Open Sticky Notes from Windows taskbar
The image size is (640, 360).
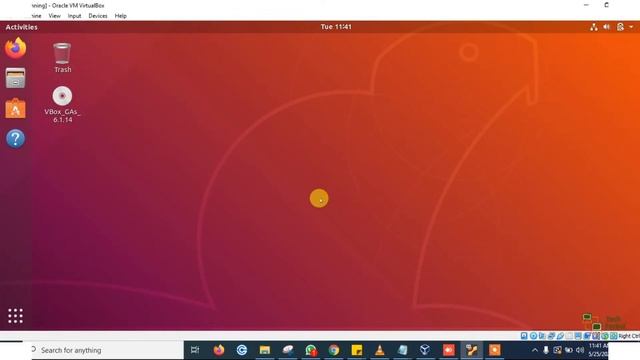(x=357, y=350)
